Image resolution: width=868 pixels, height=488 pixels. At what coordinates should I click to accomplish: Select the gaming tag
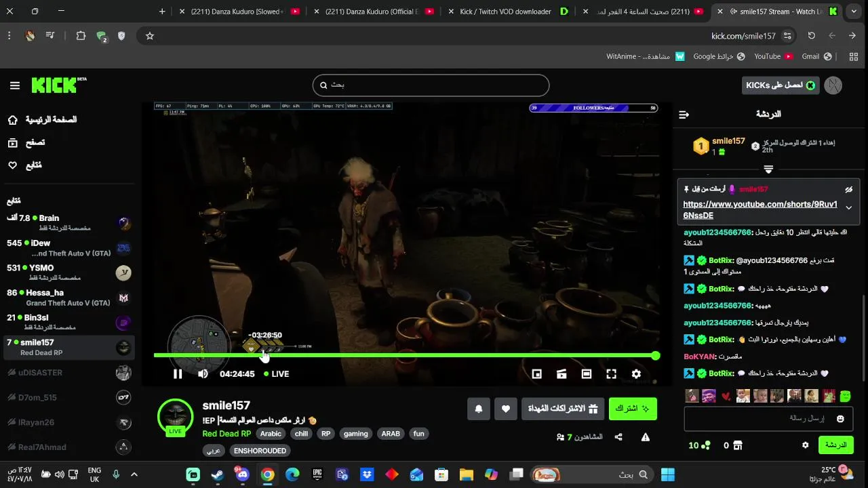pyautogui.click(x=355, y=434)
